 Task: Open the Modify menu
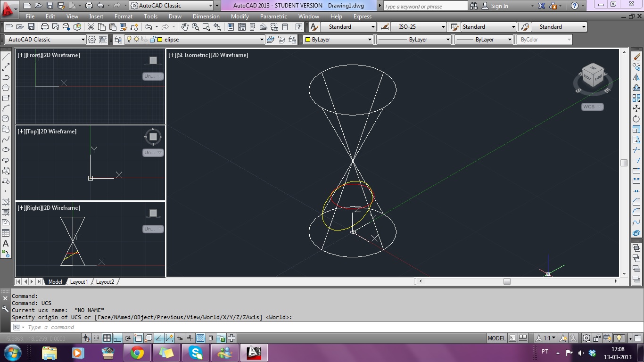[239, 16]
